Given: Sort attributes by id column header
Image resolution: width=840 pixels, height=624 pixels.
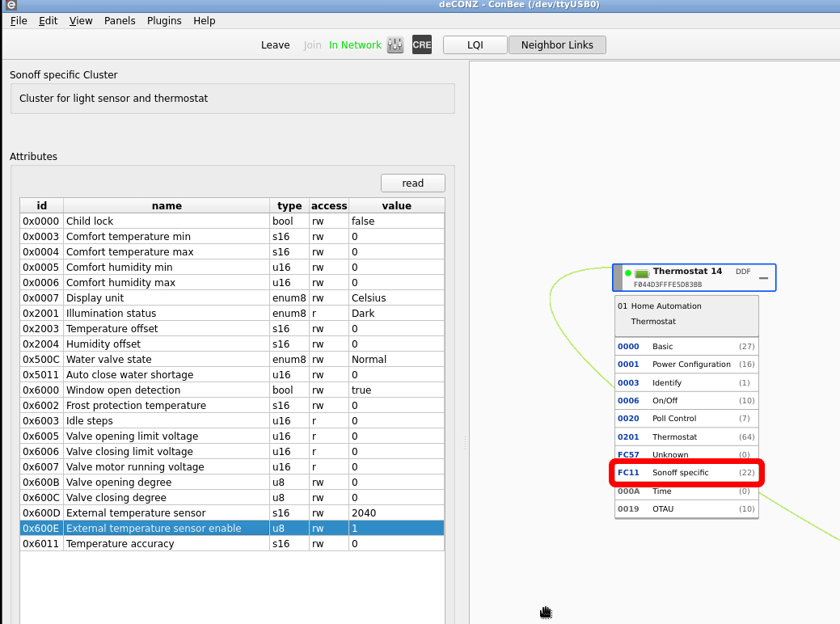Looking at the screenshot, I should tap(42, 205).
